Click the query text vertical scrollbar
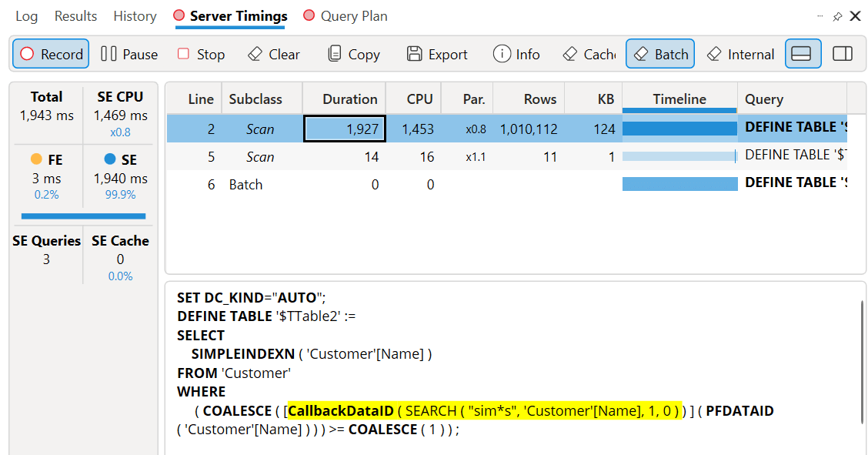Viewport: 868px width, 455px height. [x=862, y=363]
